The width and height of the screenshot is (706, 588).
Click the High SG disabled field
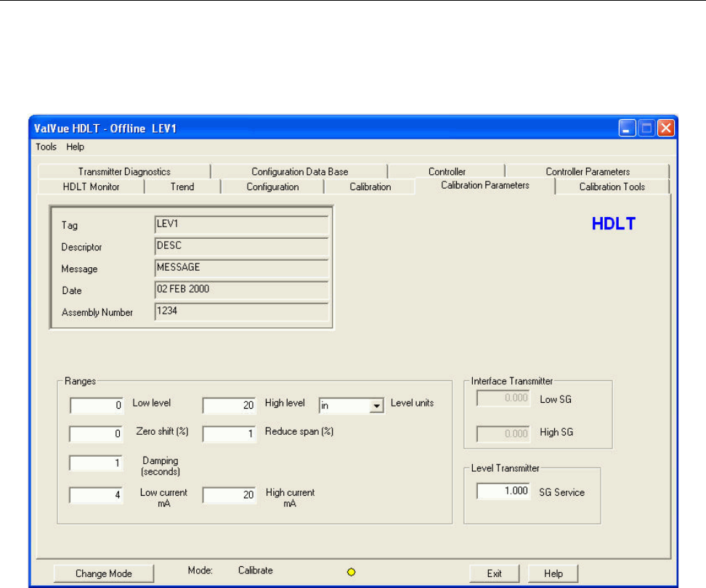(x=503, y=433)
